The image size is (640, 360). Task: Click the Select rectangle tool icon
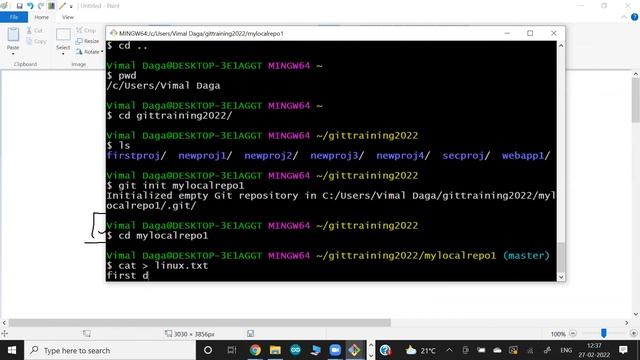[x=63, y=35]
